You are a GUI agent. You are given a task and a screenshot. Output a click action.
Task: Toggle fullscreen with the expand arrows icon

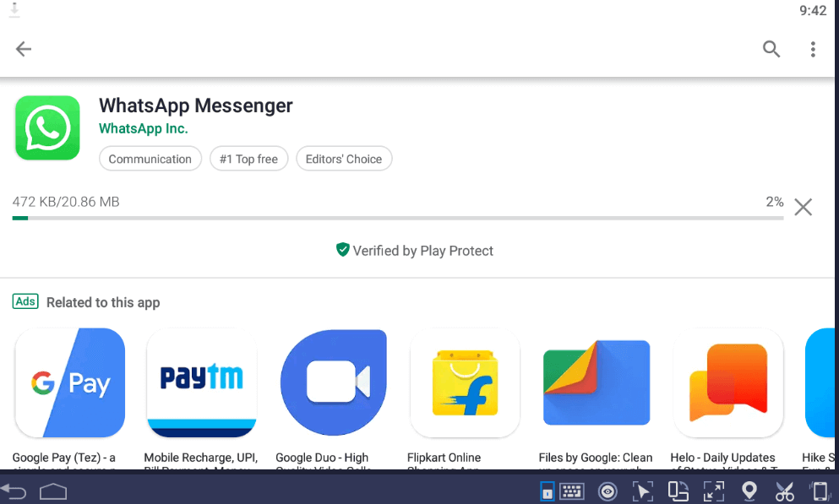pyautogui.click(x=714, y=491)
